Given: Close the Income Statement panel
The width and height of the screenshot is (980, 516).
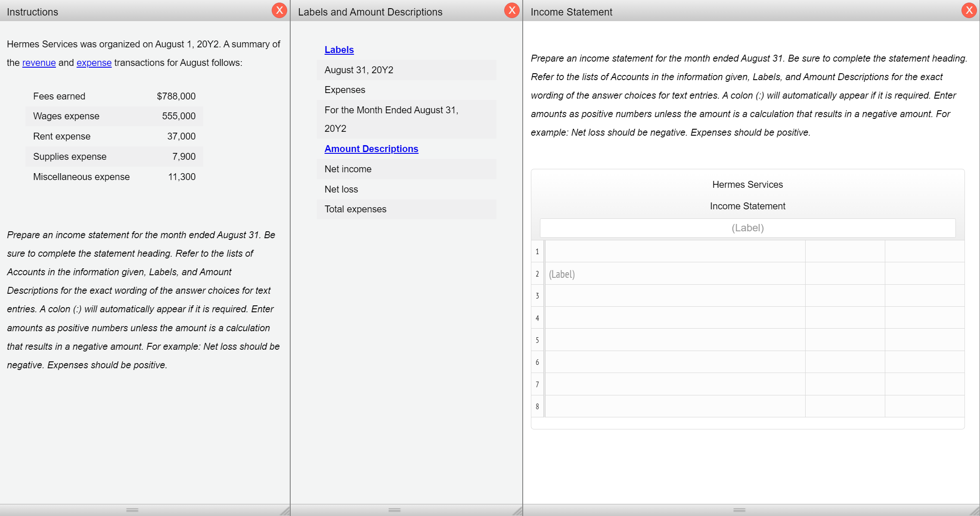Looking at the screenshot, I should click(x=969, y=10).
